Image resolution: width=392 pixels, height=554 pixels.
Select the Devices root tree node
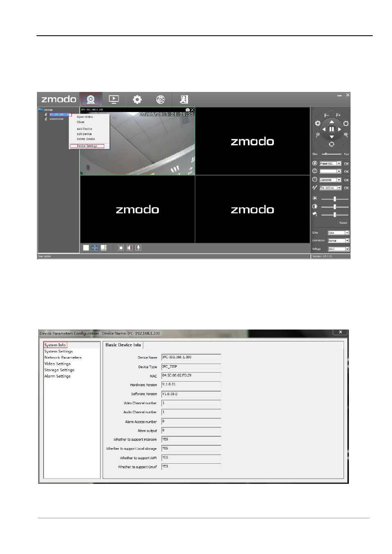coord(48,110)
